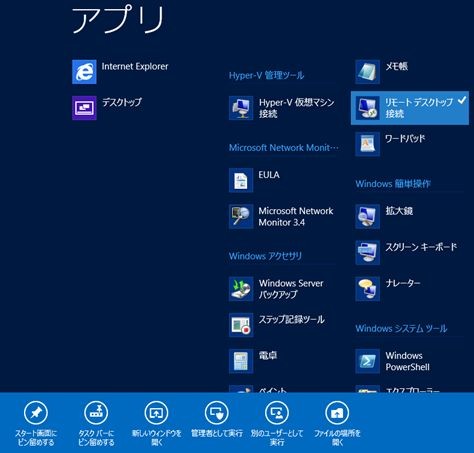
Task: Launch ステップ記録ツール icon
Action: click(x=241, y=325)
